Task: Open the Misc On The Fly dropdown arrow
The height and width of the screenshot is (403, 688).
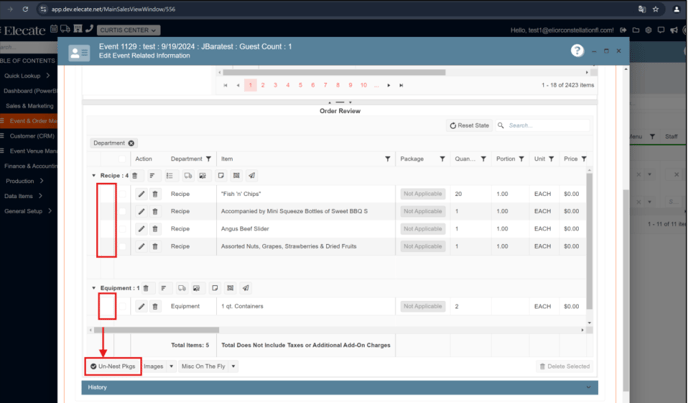Action: [x=233, y=366]
